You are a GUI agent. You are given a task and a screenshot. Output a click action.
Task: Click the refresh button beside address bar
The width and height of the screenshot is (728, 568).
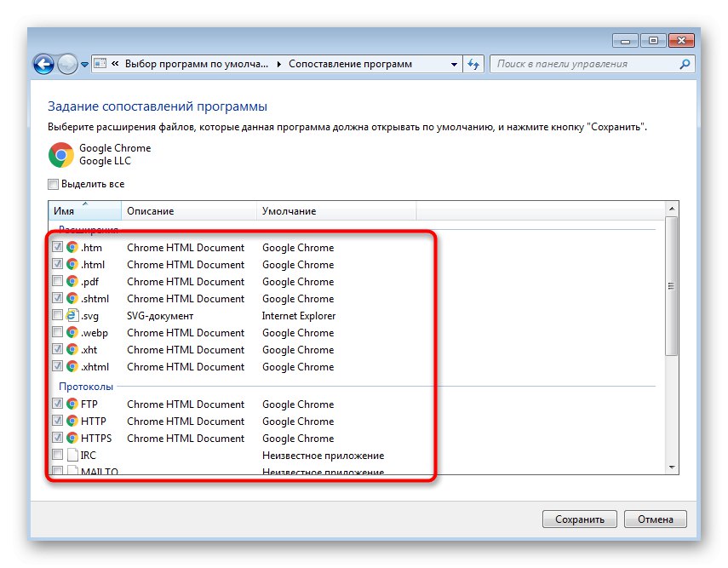coord(475,64)
